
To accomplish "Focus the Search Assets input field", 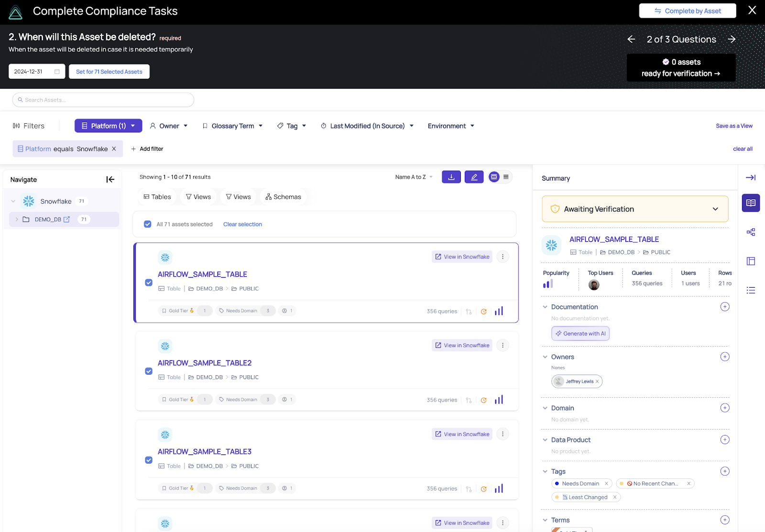I will pyautogui.click(x=103, y=100).
